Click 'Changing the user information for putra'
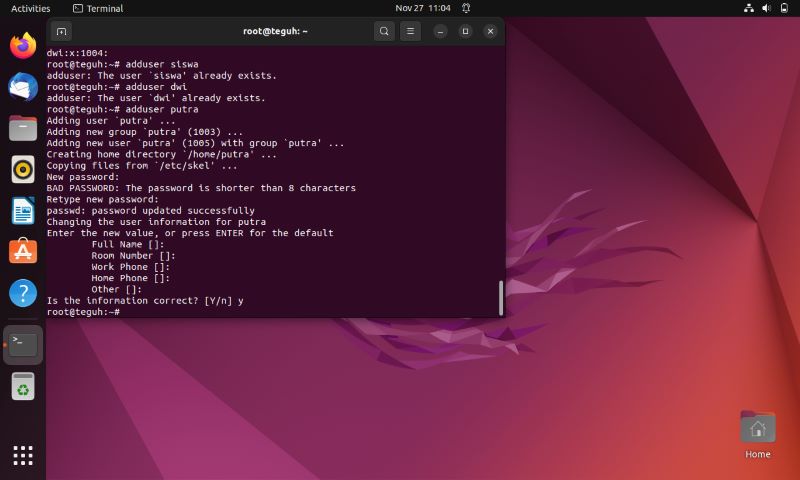Screen dimensions: 800x480 (x=156, y=222)
